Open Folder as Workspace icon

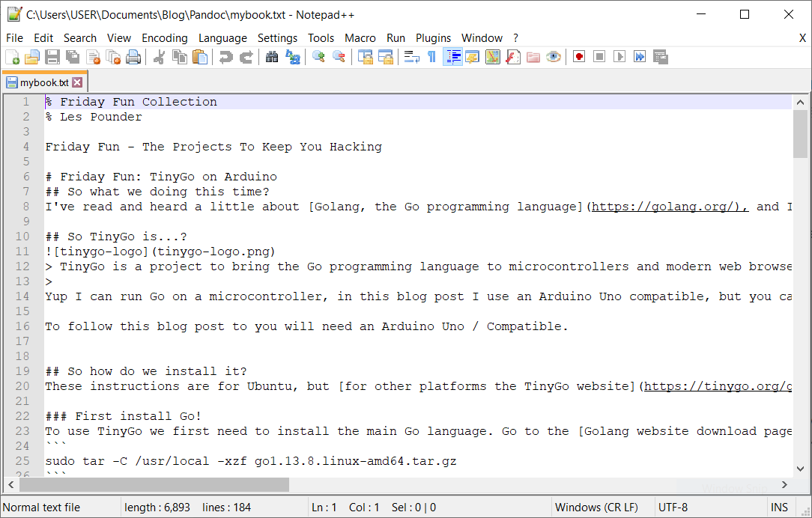click(533, 57)
